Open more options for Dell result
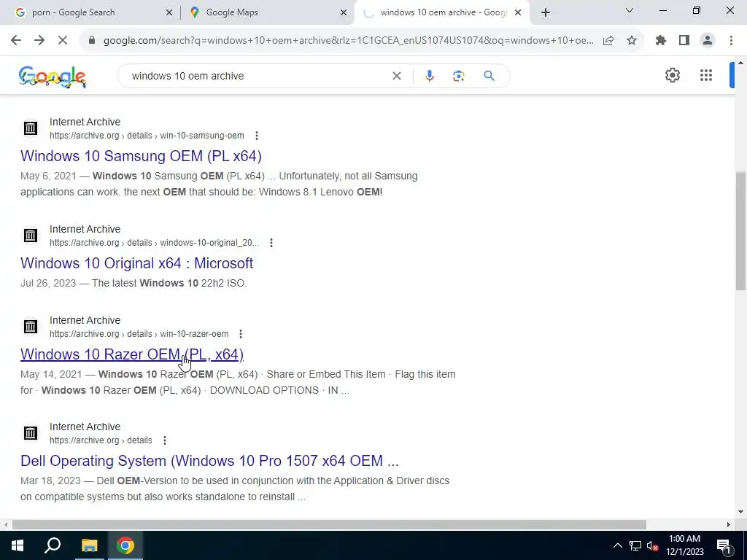This screenshot has width=747, height=560. [165, 440]
